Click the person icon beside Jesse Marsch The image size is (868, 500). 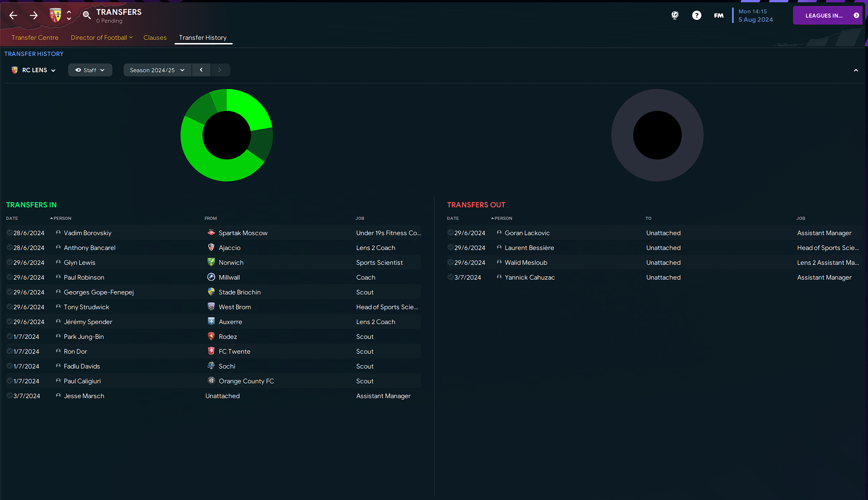click(x=58, y=396)
